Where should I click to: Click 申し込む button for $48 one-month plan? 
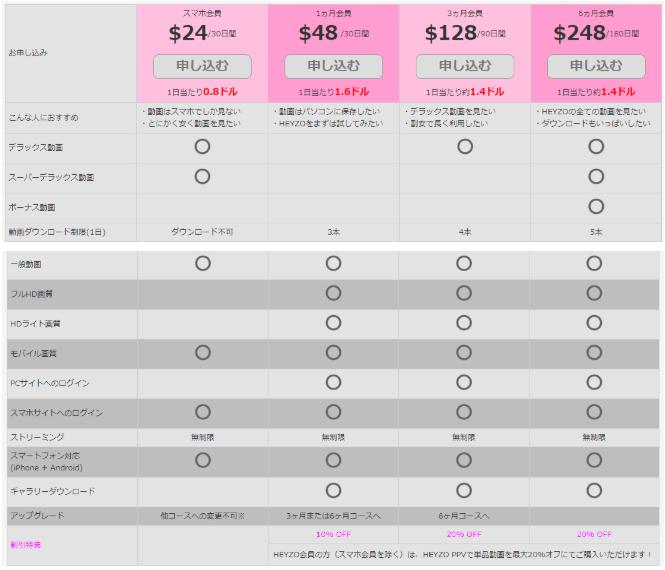click(x=333, y=66)
